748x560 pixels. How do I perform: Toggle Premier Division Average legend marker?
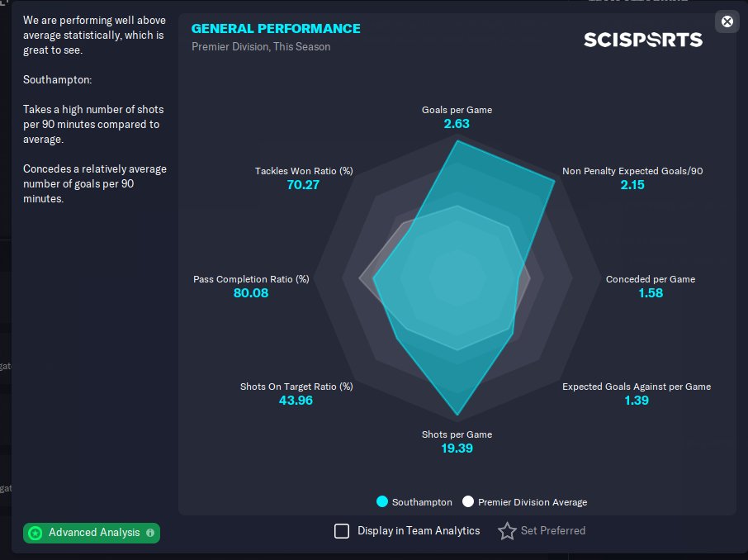point(468,501)
